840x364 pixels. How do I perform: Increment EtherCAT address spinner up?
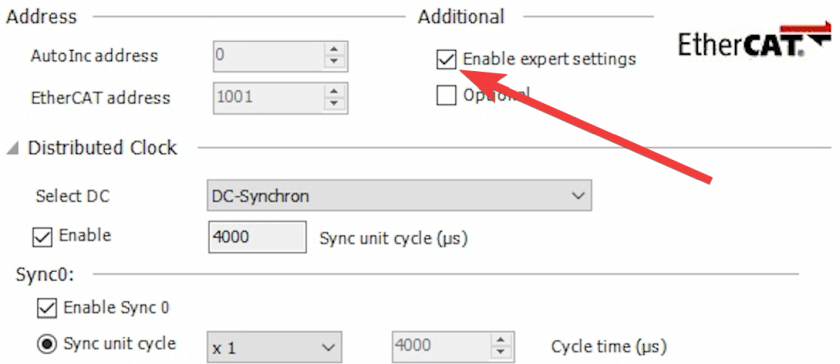335,91
